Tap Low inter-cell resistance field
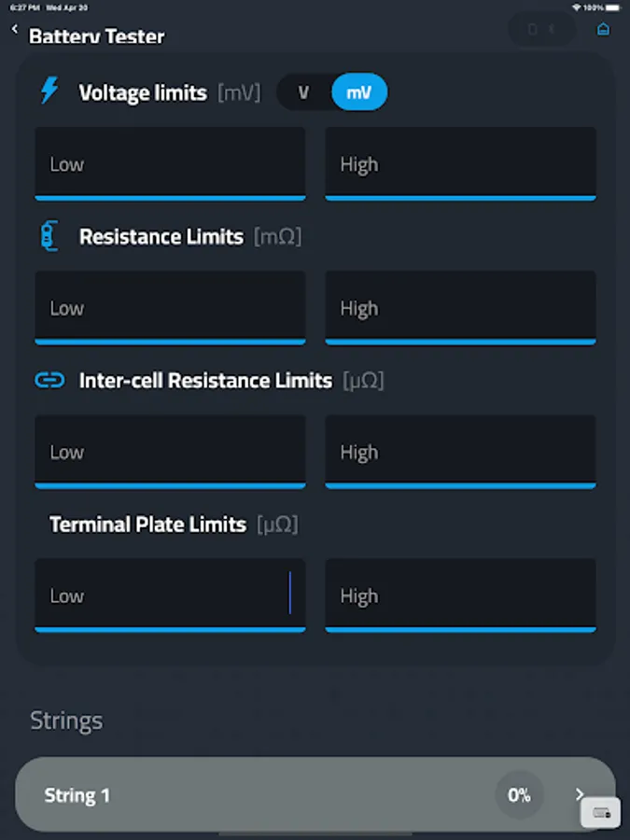The height and width of the screenshot is (840, 630). 170,453
